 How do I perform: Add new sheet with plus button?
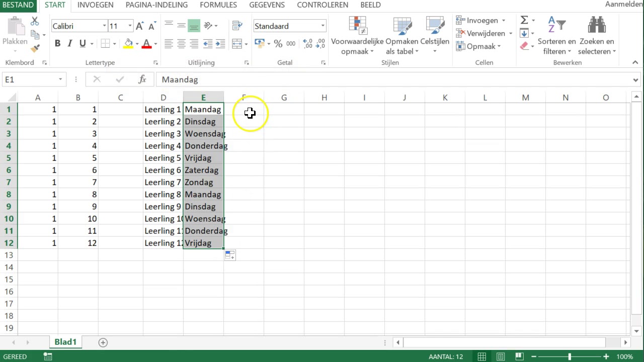(103, 342)
